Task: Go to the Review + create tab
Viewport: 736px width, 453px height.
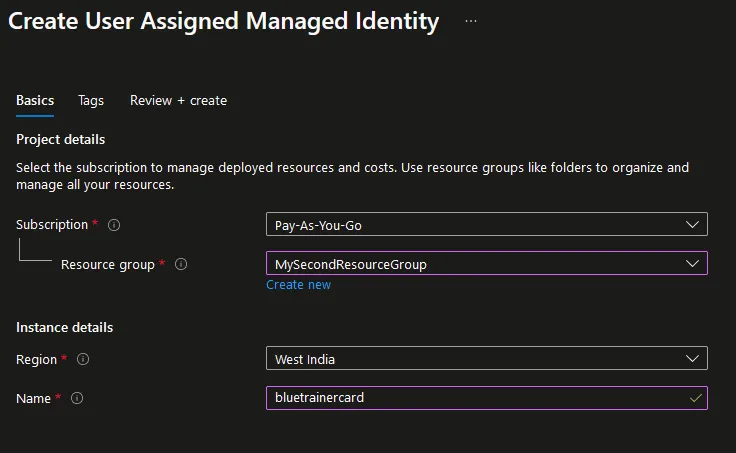Action: click(x=178, y=100)
